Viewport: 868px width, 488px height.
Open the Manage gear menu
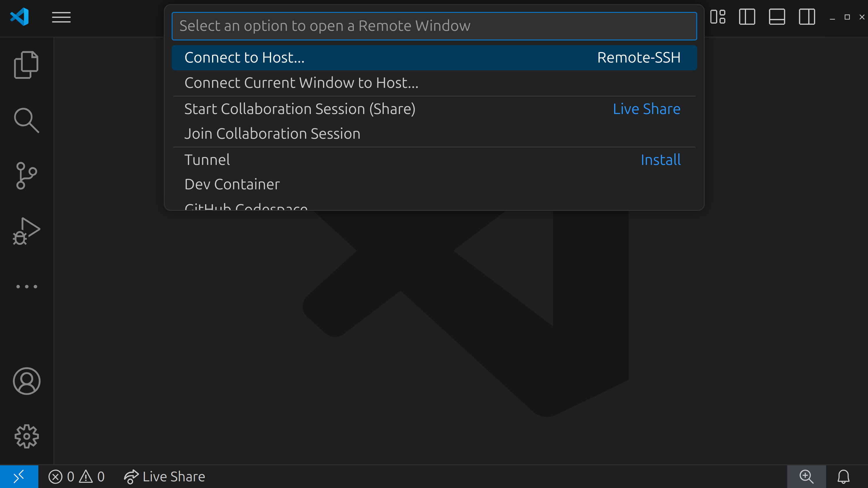tap(27, 437)
